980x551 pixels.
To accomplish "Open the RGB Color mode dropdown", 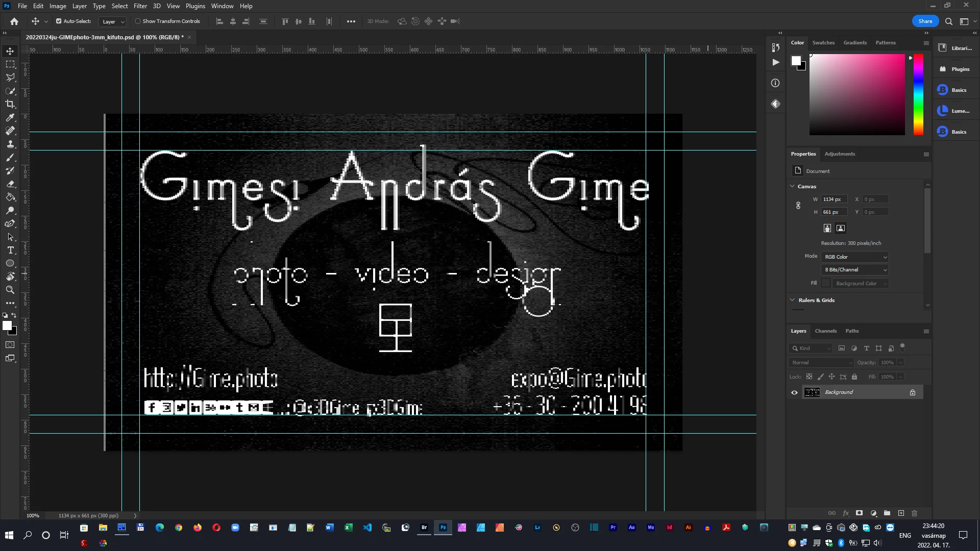I will coord(855,257).
